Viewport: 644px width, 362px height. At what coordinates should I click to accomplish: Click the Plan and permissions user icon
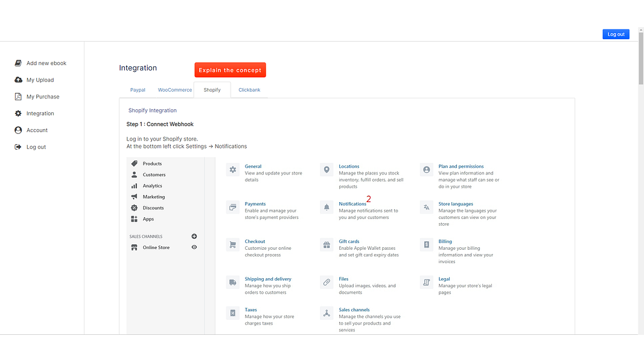(426, 170)
